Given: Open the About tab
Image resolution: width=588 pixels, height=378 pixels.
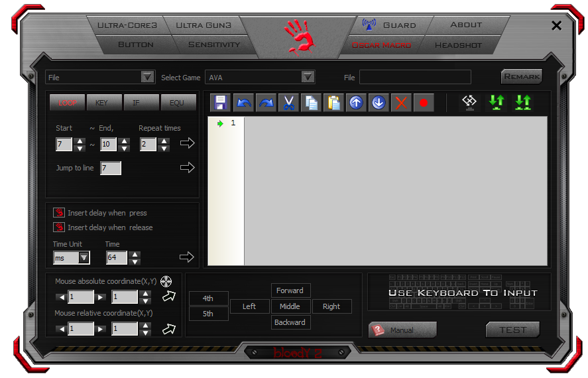Looking at the screenshot, I should tap(466, 25).
